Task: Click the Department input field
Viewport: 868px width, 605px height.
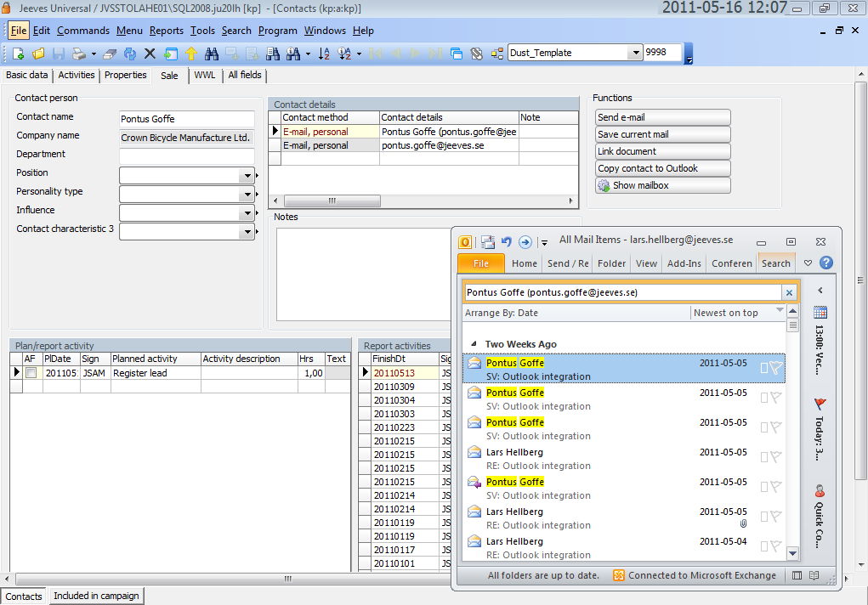Action: click(187, 156)
